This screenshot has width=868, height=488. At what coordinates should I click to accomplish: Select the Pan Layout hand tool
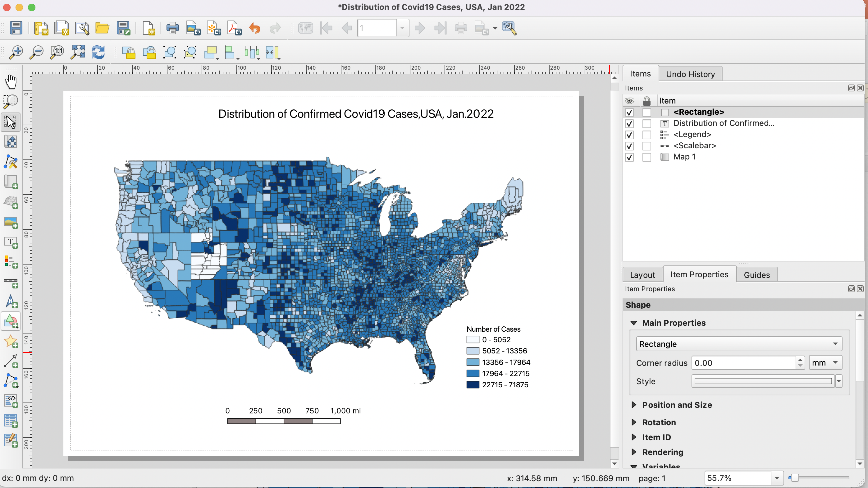point(11,82)
